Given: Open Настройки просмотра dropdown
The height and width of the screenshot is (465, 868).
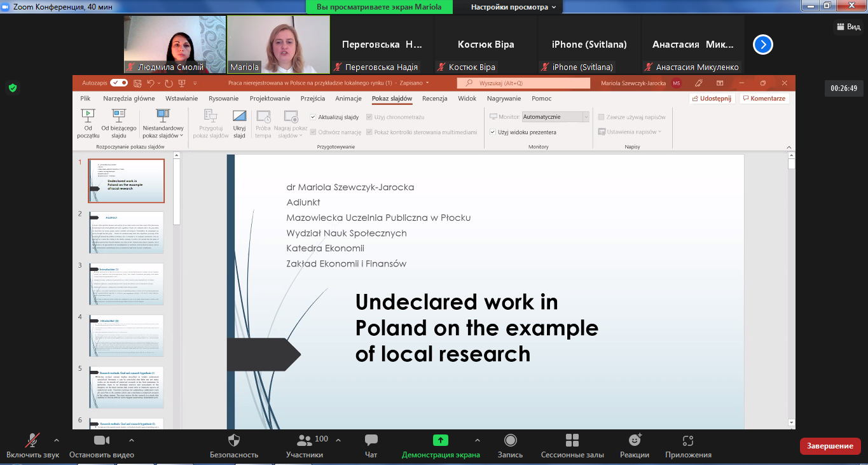Looking at the screenshot, I should click(513, 7).
